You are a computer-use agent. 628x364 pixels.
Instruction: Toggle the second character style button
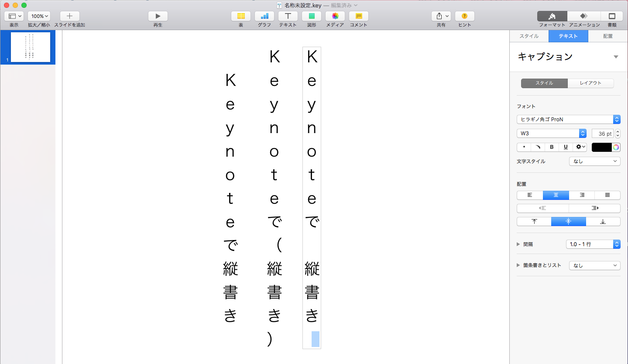click(538, 147)
